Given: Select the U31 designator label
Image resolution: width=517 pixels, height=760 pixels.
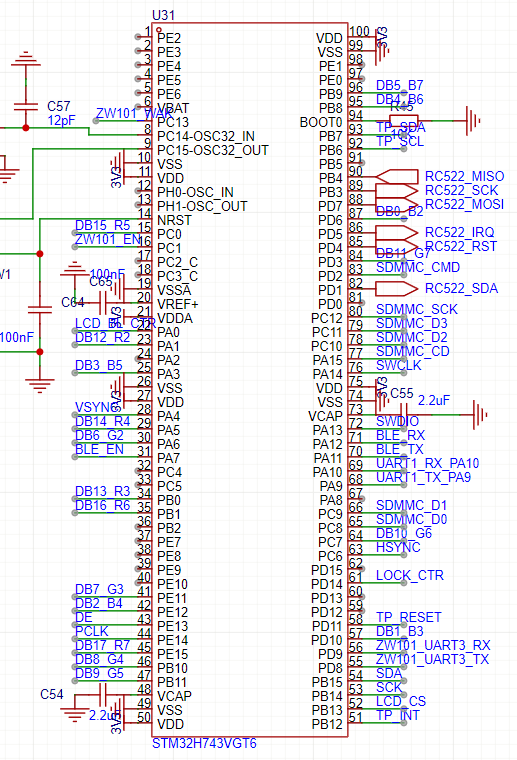Looking at the screenshot, I should tap(163, 15).
